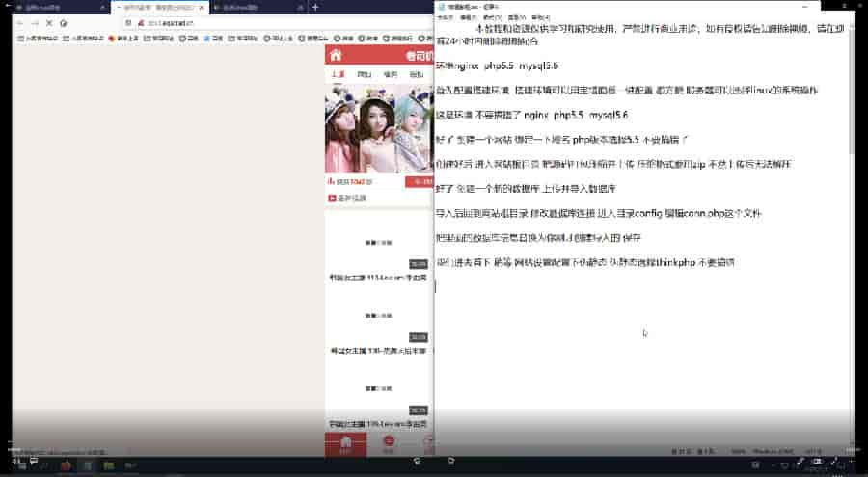Viewport: 868px width, 477px height.
Task: Open a new browser tab
Action: coord(315,8)
